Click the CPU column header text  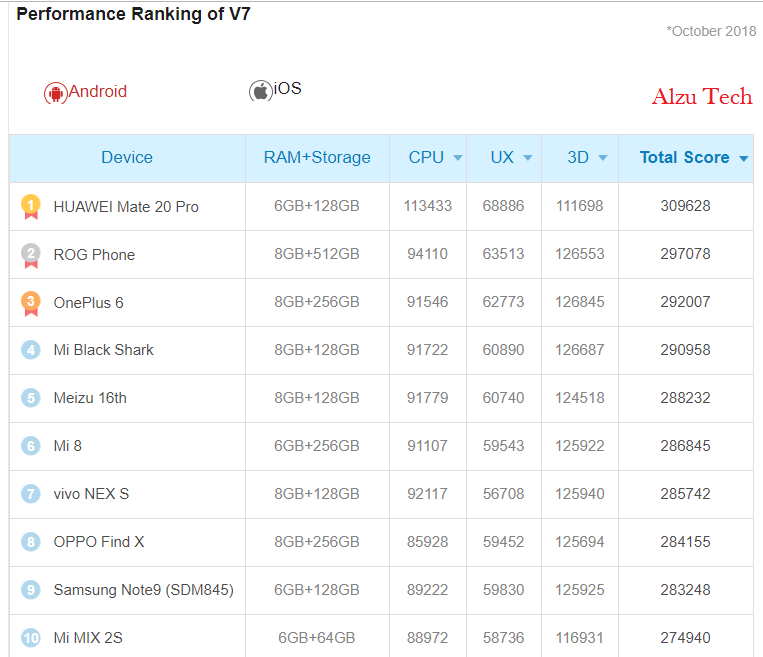[x=426, y=158]
